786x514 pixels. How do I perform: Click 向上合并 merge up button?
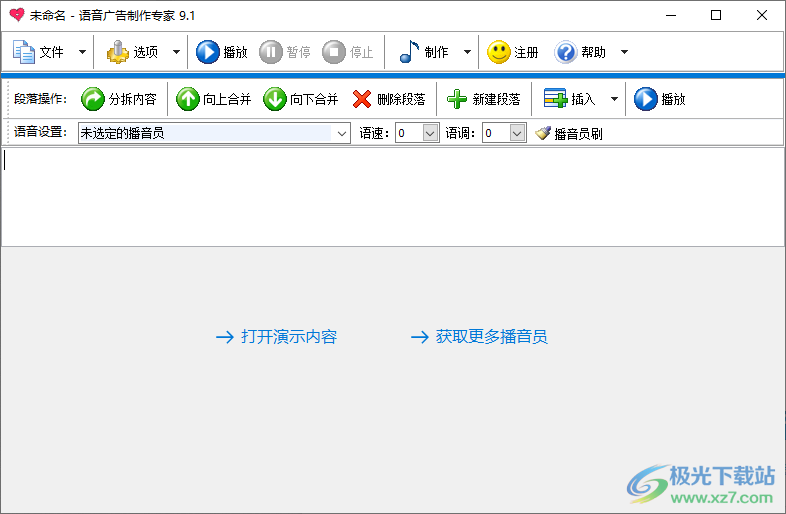click(214, 99)
